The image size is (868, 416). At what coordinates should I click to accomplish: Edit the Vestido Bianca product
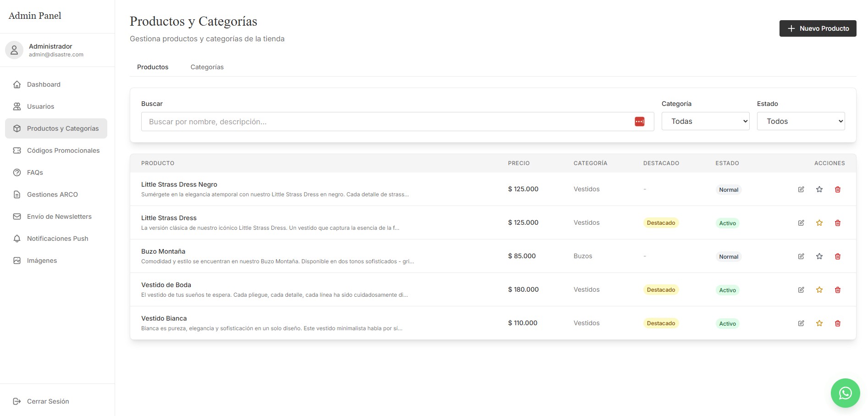click(x=801, y=323)
